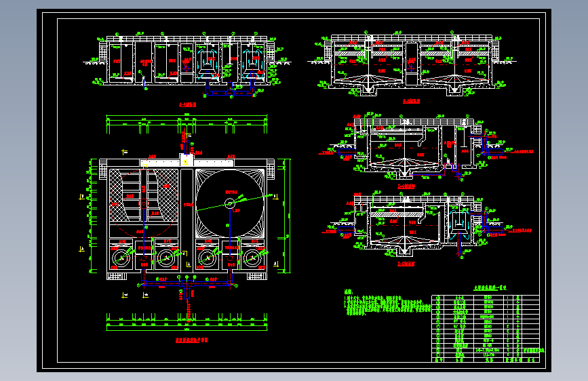Select the green dimension chain above the plan

coord(187,124)
